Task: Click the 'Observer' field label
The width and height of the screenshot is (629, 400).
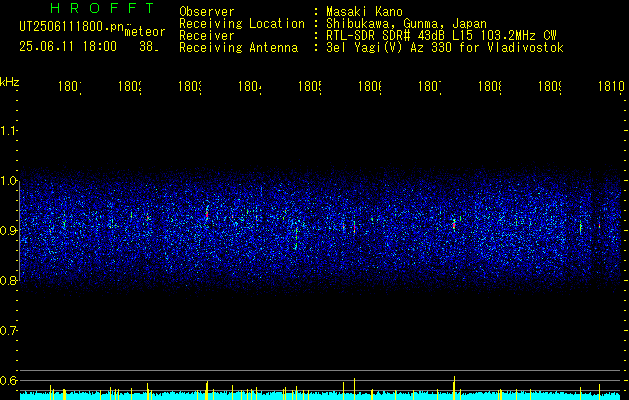Action: tap(207, 12)
